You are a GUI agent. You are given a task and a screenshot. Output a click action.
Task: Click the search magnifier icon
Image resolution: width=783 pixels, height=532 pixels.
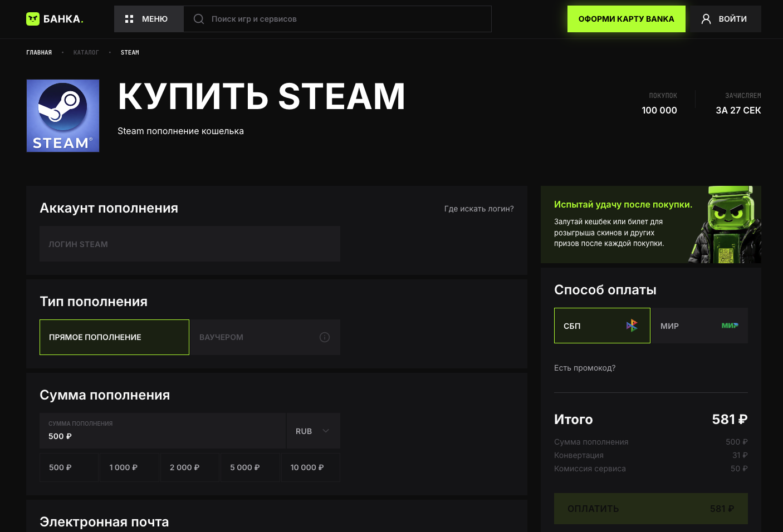tap(199, 19)
